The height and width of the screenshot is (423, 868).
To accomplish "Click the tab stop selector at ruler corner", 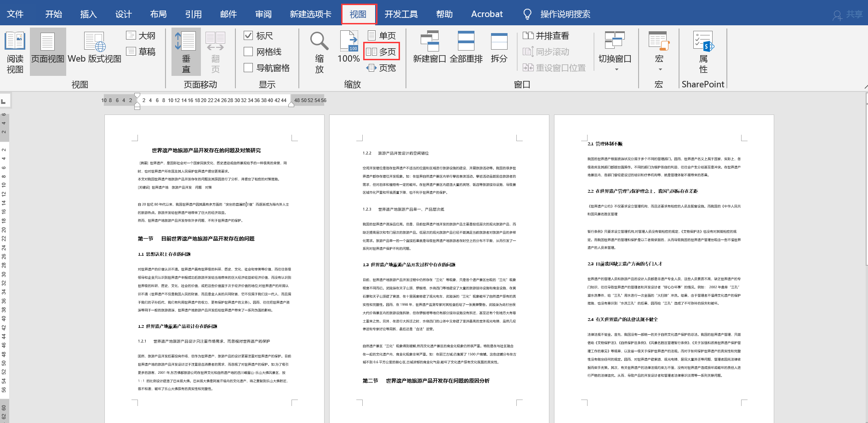I will pyautogui.click(x=4, y=101).
